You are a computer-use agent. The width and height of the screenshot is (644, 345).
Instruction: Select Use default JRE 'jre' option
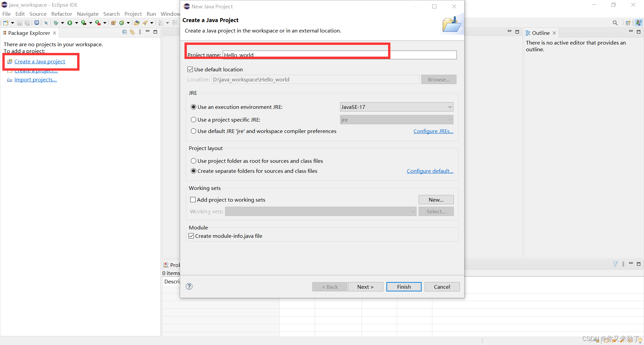[x=194, y=131]
